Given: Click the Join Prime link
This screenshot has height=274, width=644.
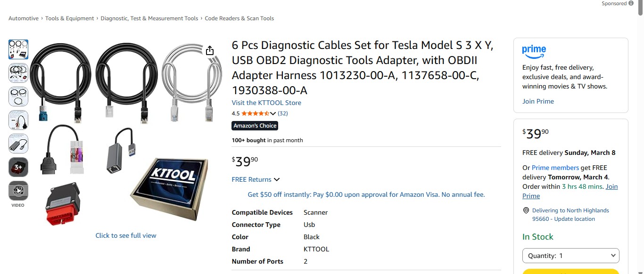Looking at the screenshot, I should click(x=538, y=101).
